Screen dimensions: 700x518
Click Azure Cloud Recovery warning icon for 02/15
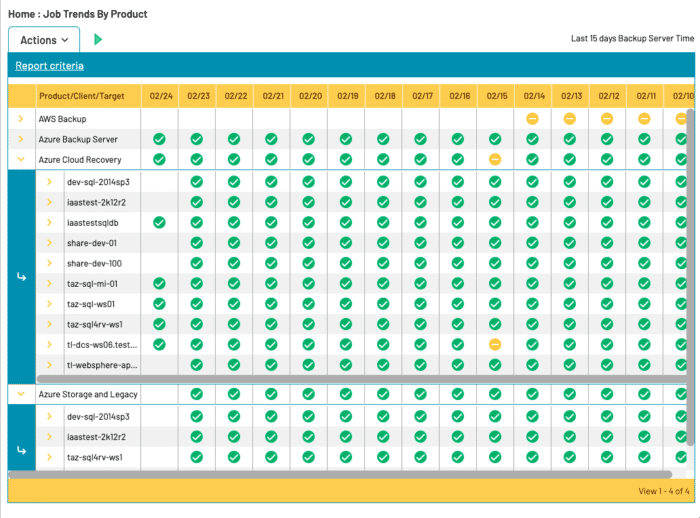tap(495, 159)
